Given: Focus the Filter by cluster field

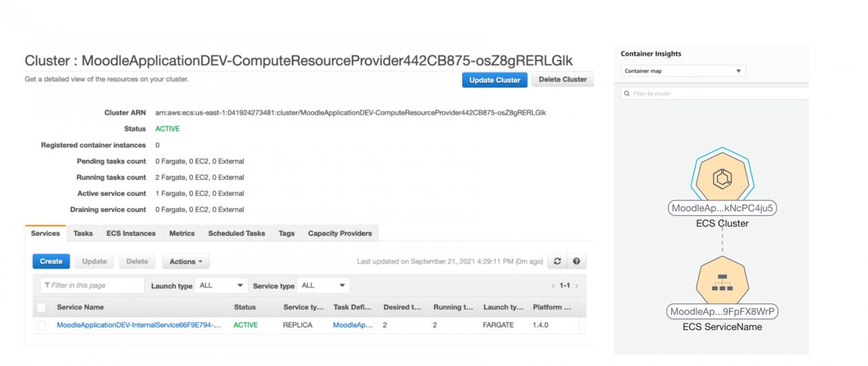Looking at the screenshot, I should coord(714,94).
